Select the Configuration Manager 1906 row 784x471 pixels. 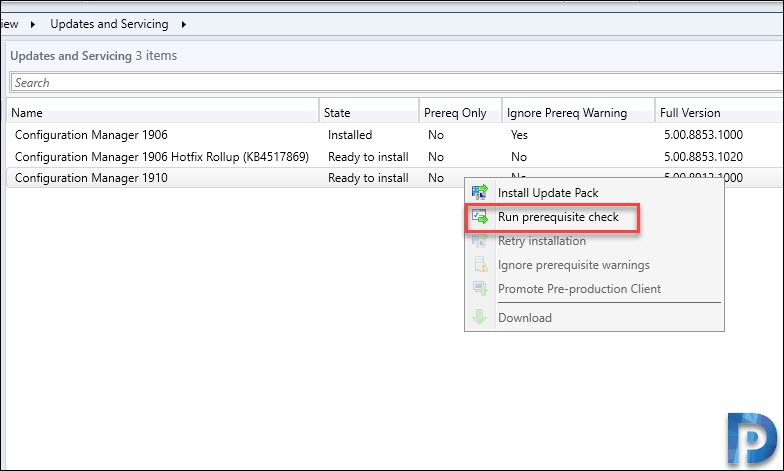click(x=395, y=134)
